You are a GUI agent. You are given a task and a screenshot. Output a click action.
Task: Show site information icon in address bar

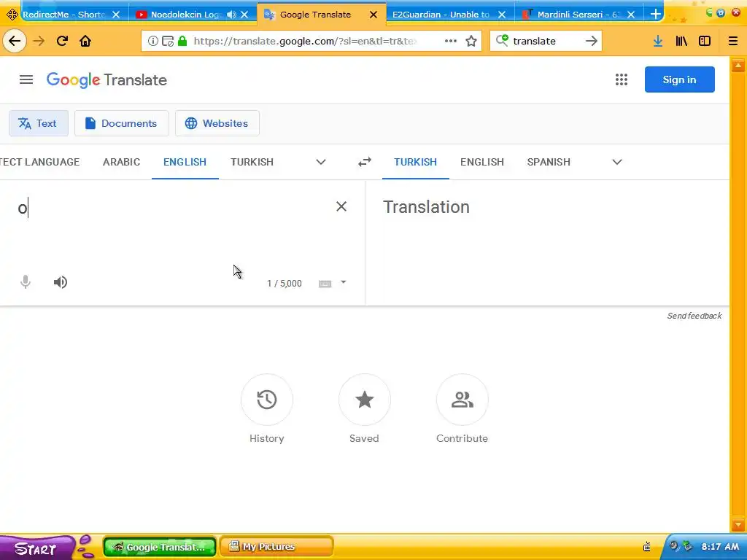tap(153, 41)
